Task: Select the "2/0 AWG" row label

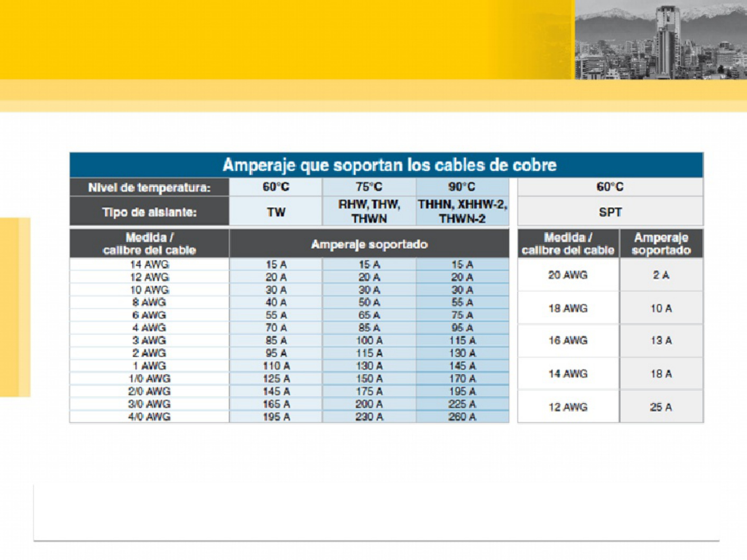Action: pos(149,391)
